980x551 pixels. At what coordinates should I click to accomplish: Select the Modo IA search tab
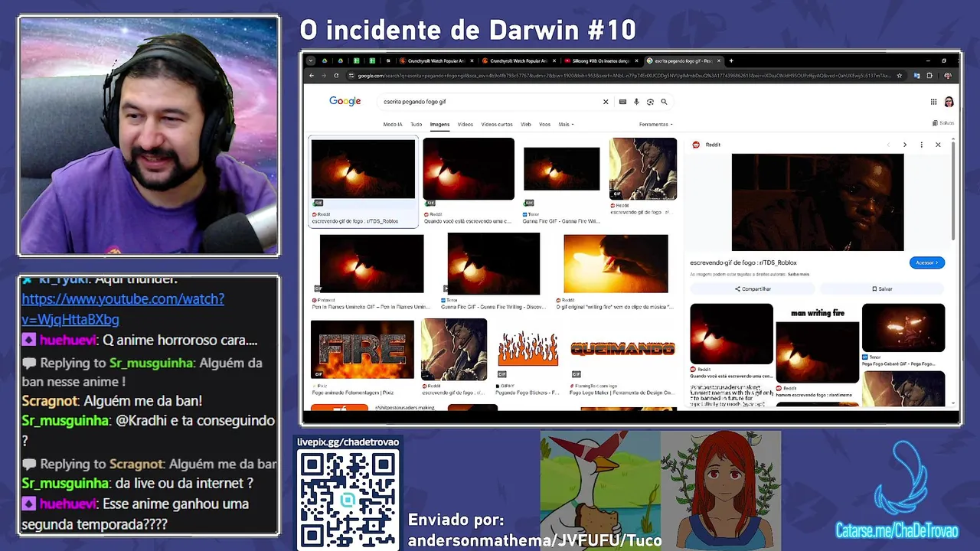coord(393,124)
